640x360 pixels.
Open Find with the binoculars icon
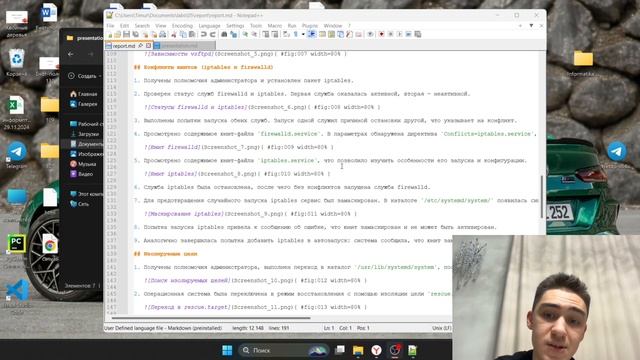click(x=224, y=34)
